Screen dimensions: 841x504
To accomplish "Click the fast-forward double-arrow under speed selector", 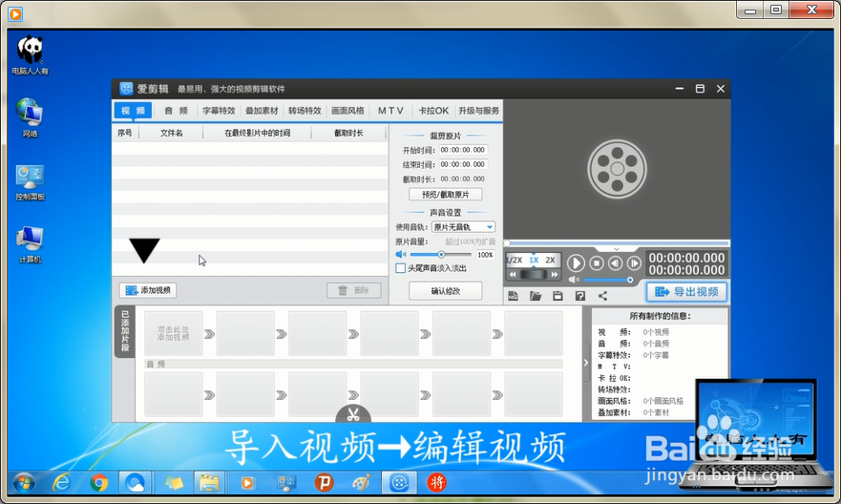I will 555,275.
